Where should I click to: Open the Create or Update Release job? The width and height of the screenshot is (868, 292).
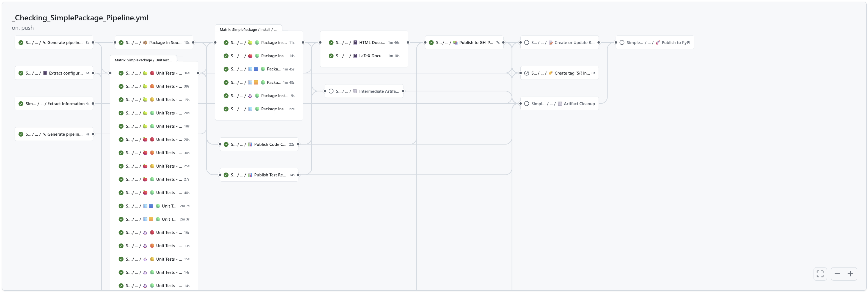[574, 42]
